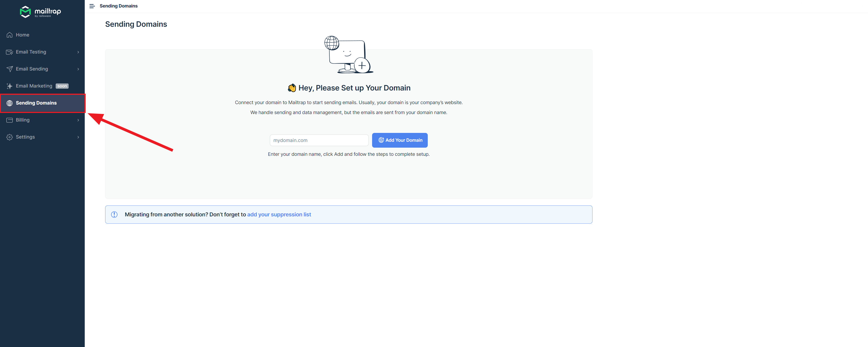Viewport: 868px width, 347px height.
Task: Expand the Billing submenu chevron
Action: (x=78, y=120)
